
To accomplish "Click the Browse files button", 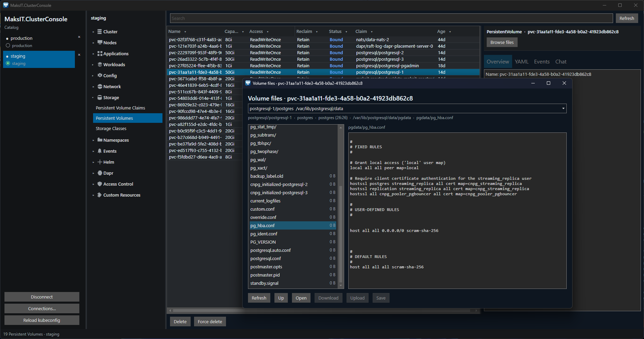I will pos(502,42).
